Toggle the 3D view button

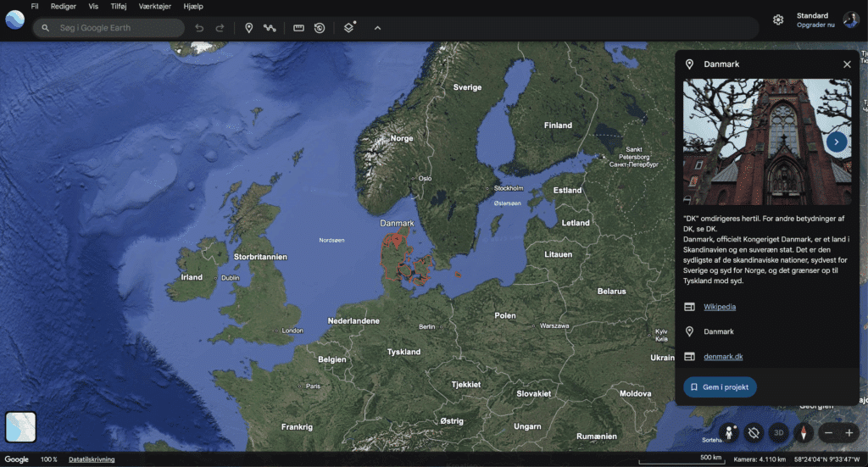click(778, 433)
